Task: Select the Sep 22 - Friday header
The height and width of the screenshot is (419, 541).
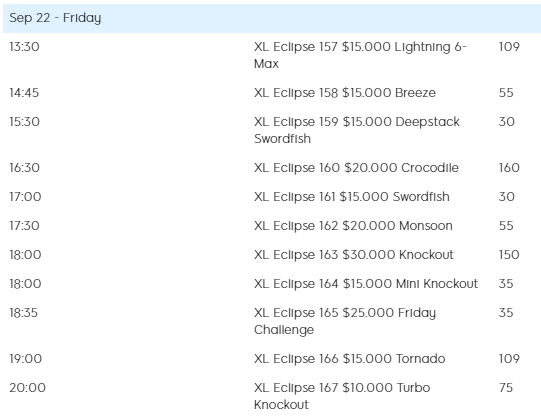Action: 272,18
